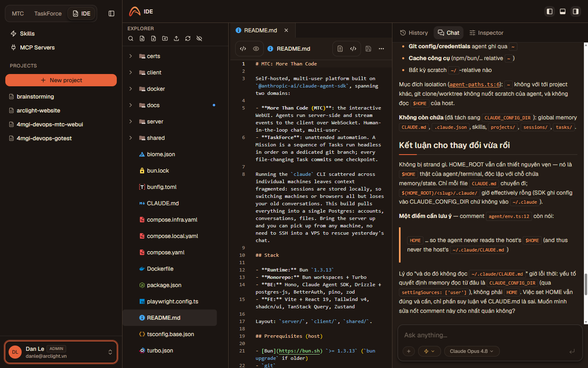Click the search-in-files icon in Explorer toolbar
588x368 pixels.
[x=142, y=38]
